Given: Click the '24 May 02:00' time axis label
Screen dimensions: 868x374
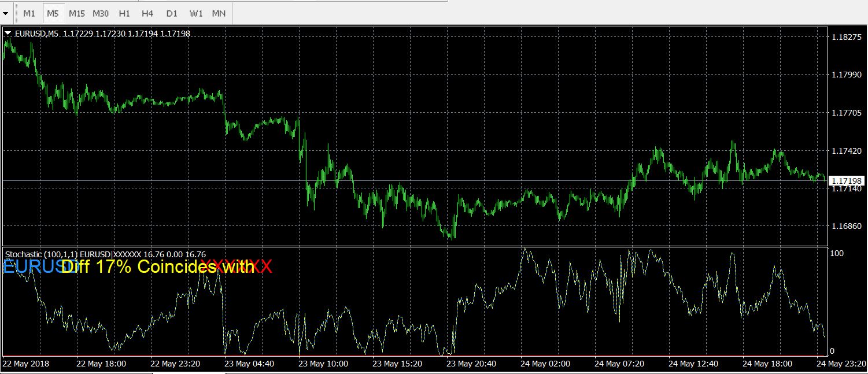Looking at the screenshot, I should [545, 364].
